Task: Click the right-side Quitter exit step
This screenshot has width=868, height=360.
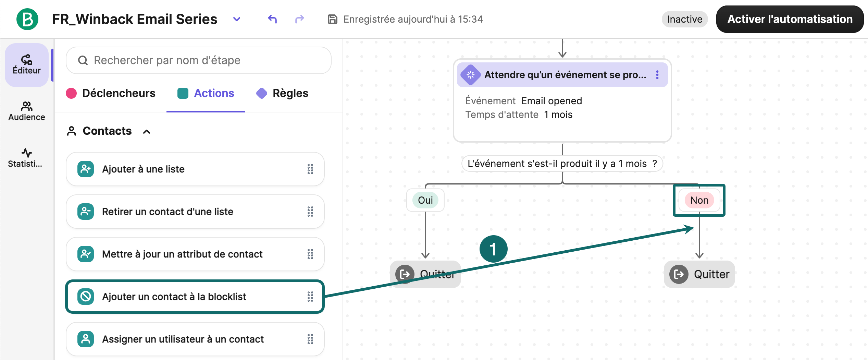Action: [699, 274]
